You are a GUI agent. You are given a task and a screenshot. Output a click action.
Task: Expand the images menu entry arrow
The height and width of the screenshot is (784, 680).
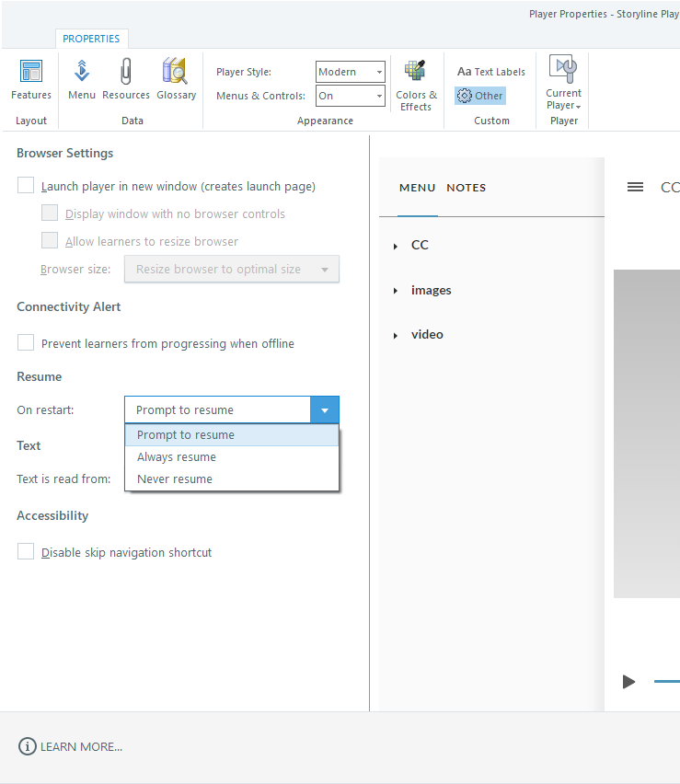(x=396, y=291)
